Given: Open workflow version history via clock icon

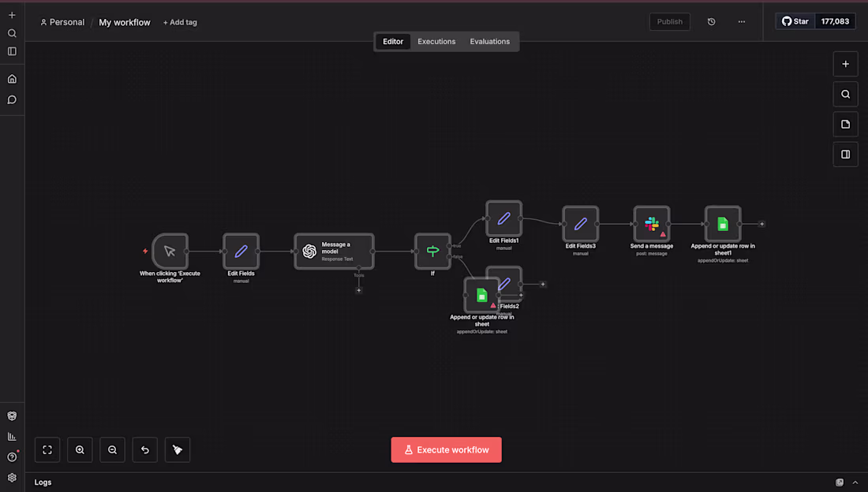Looking at the screenshot, I should (x=711, y=21).
